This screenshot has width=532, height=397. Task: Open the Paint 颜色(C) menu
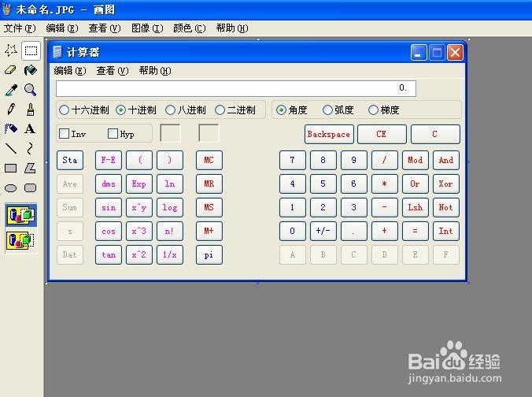click(190, 28)
